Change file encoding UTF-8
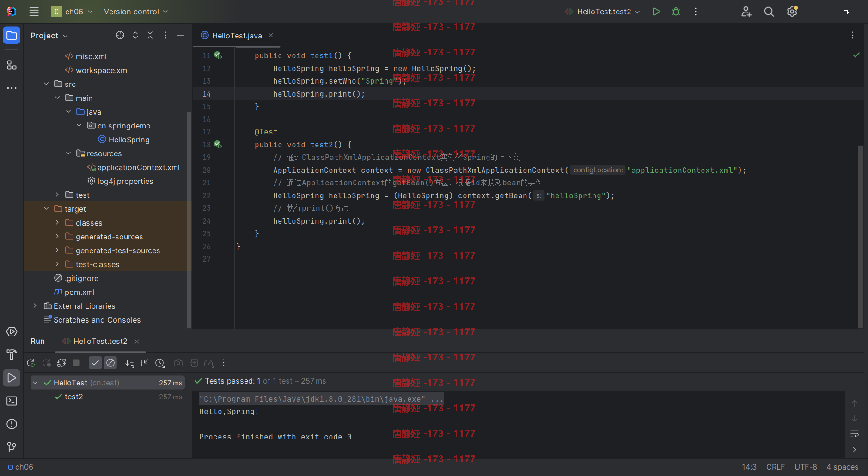 (x=806, y=467)
